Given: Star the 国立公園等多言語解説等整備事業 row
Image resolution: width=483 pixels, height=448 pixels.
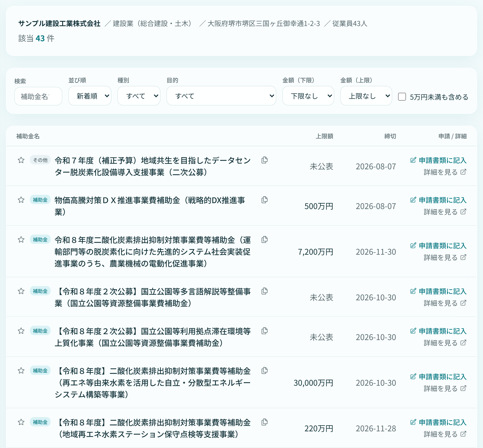Looking at the screenshot, I should click(x=21, y=291).
